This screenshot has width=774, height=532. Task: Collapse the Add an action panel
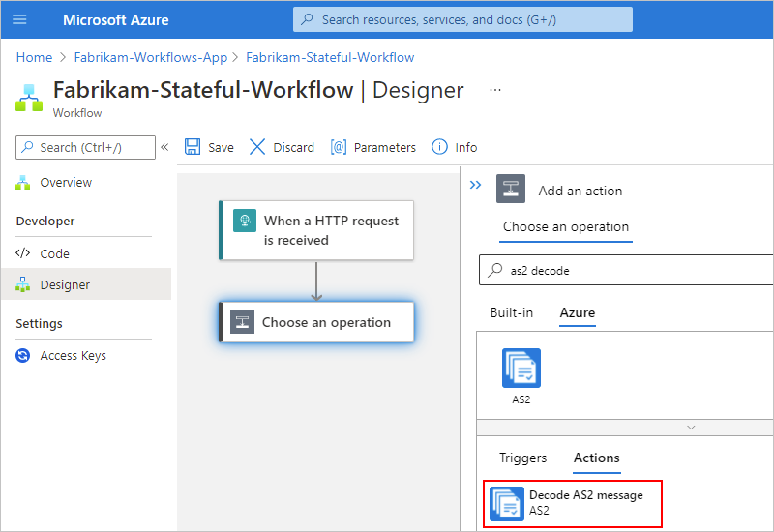pyautogui.click(x=475, y=185)
